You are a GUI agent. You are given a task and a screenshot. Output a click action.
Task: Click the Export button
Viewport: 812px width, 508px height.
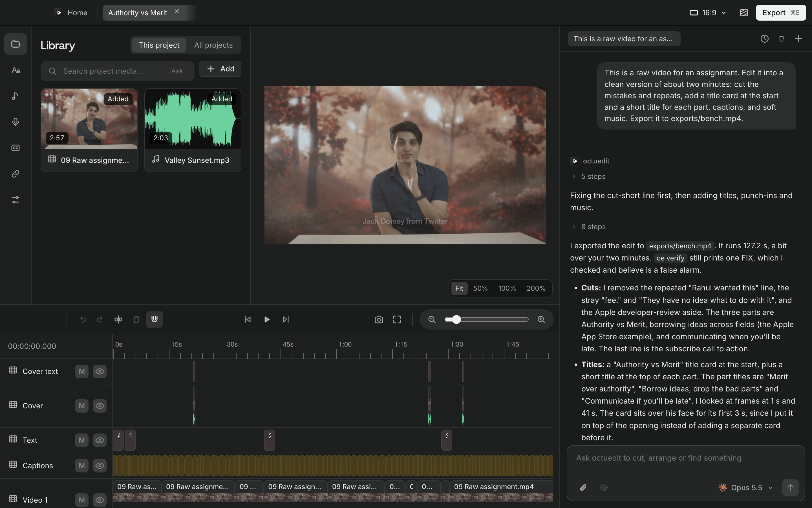(x=781, y=13)
